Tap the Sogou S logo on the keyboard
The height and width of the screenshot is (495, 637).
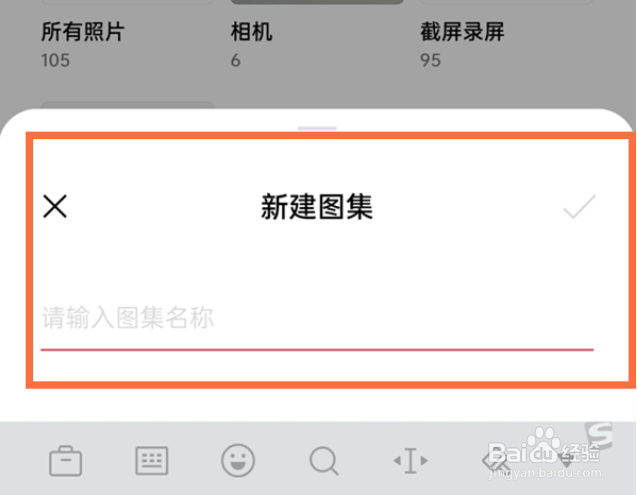[x=599, y=435]
